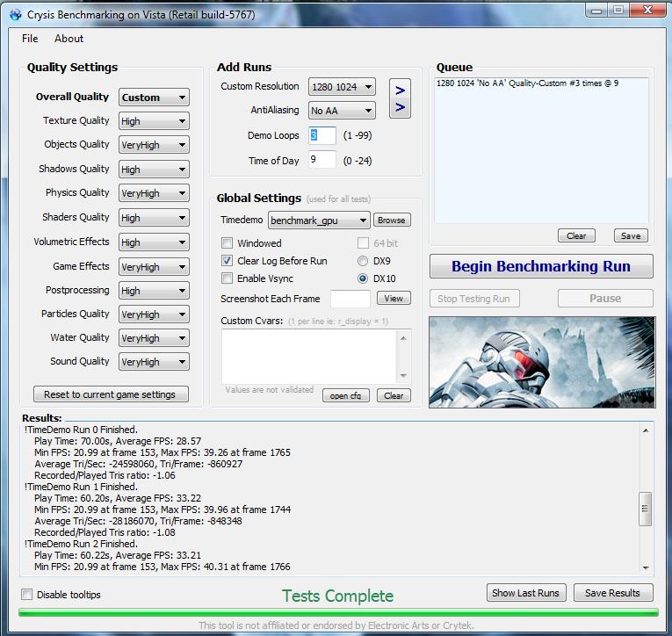Click the View button for screenshots

394,299
